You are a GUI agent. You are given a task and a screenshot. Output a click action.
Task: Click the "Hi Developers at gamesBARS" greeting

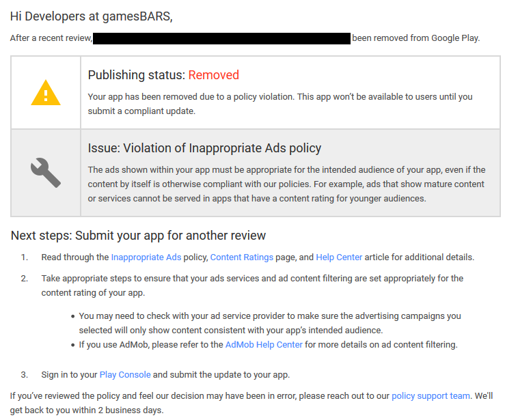[91, 17]
